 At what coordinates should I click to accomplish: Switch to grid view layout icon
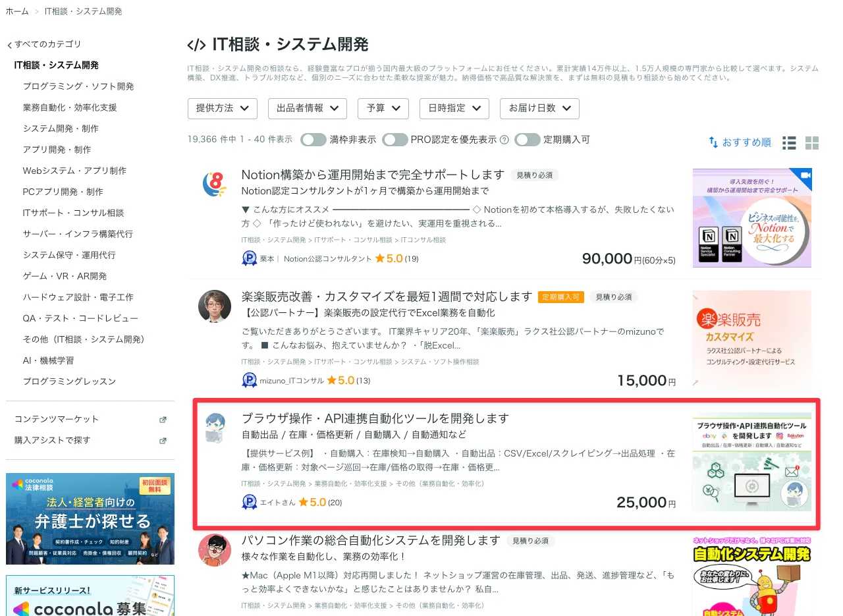812,143
